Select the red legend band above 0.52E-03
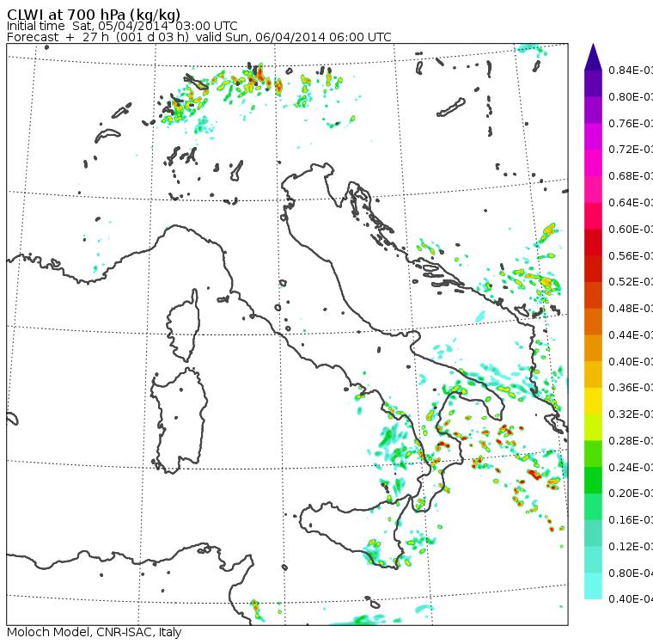Viewport: 653px width, 644px height. [x=593, y=268]
